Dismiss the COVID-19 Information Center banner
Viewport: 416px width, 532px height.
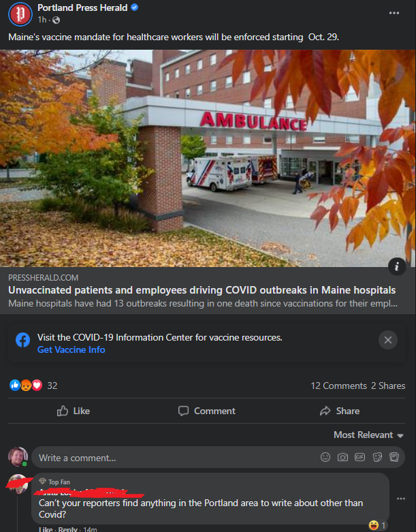(x=388, y=340)
